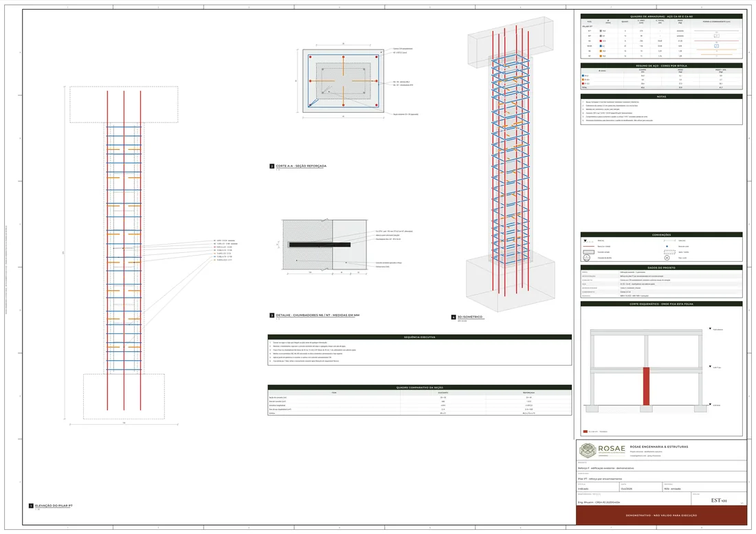Click the "CONVENÇÕES" header bar

click(x=661, y=235)
